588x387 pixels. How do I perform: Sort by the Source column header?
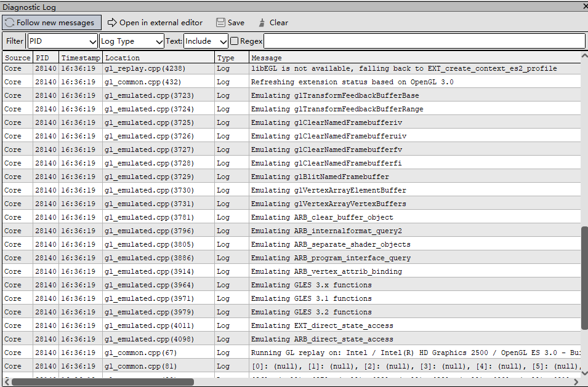tap(18, 58)
